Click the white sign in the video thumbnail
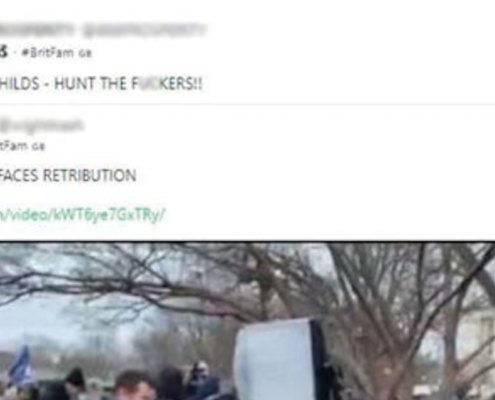This screenshot has height=400, width=495. tap(278, 359)
